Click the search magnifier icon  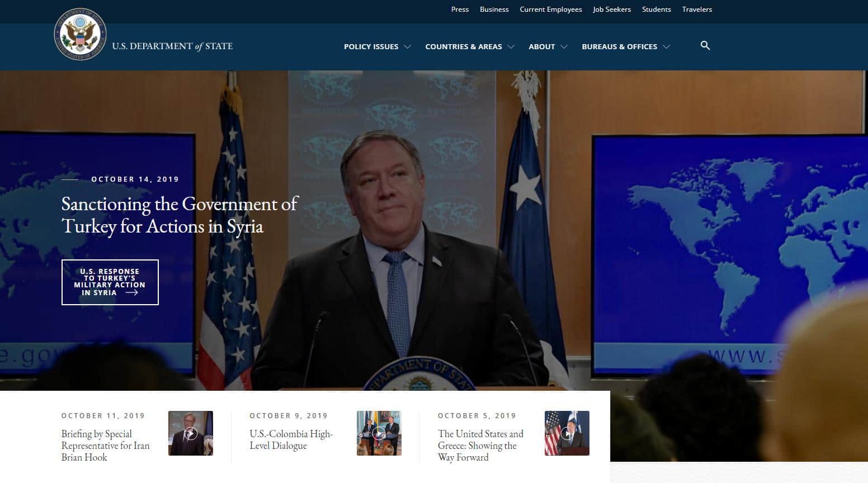tap(705, 46)
